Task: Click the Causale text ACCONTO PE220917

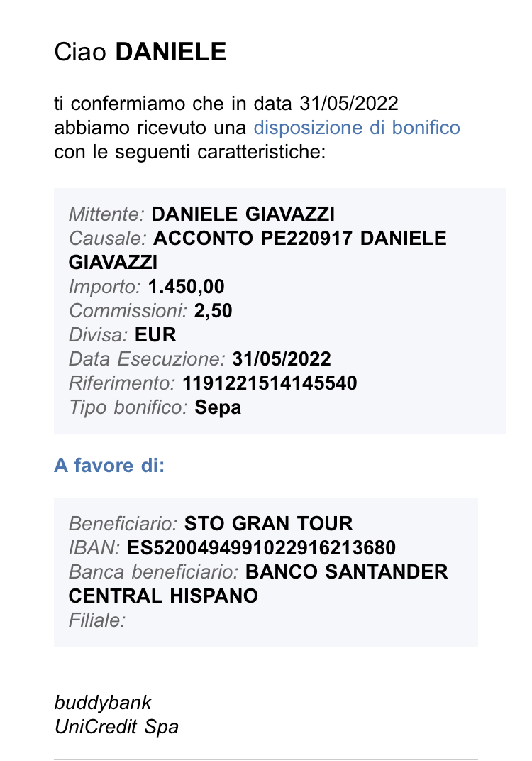Action: (253, 239)
